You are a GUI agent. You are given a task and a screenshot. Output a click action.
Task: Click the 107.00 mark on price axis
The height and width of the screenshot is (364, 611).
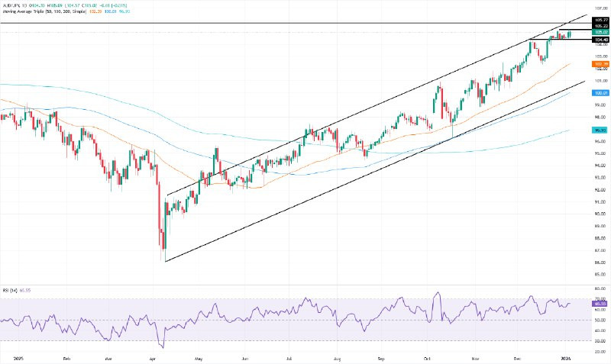[x=600, y=8]
